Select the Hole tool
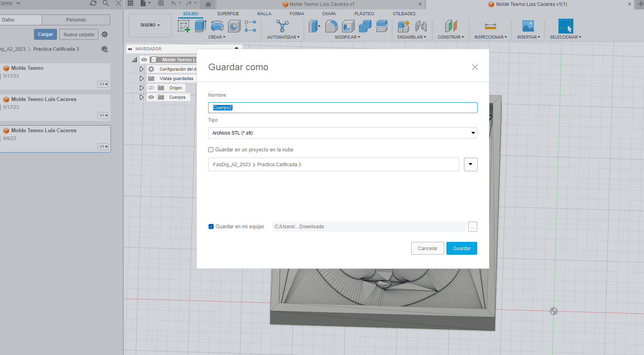644x355 pixels. pyautogui.click(x=234, y=26)
